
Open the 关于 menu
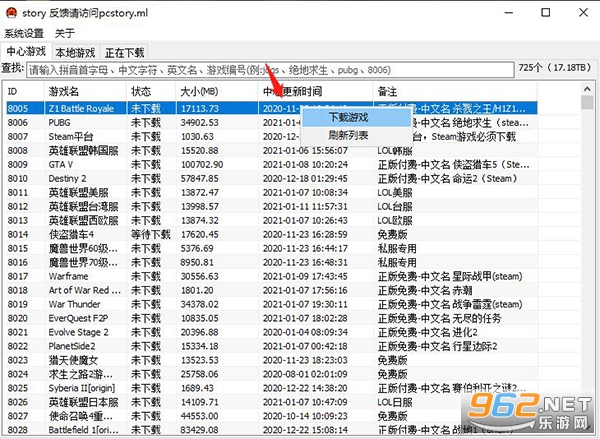coord(64,33)
